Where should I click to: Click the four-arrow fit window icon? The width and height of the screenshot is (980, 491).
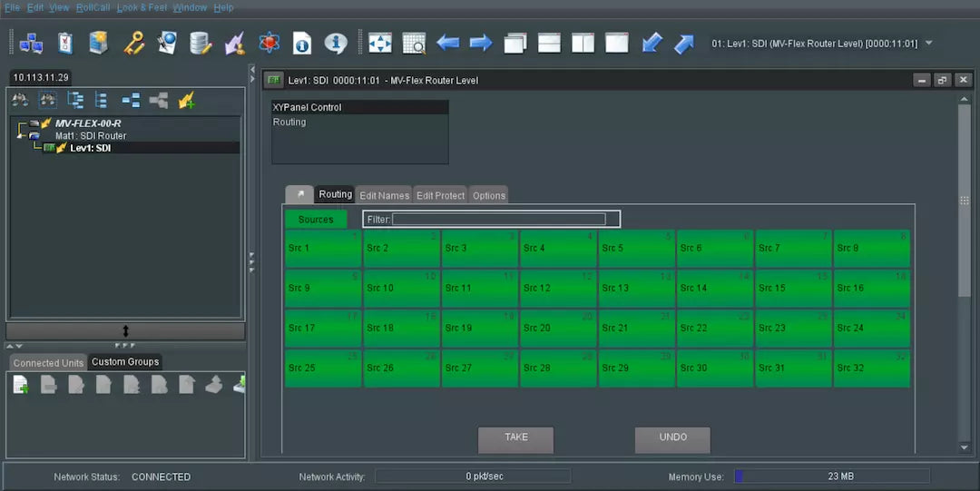(x=380, y=44)
